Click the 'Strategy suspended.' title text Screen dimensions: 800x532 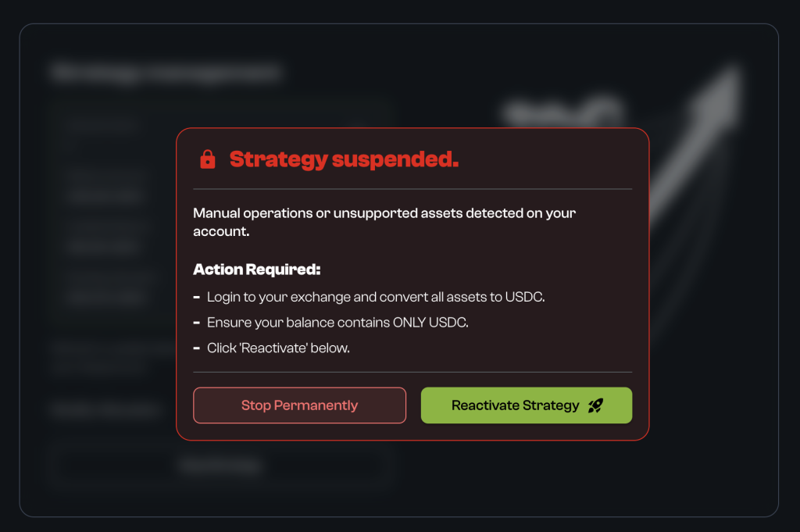point(344,159)
